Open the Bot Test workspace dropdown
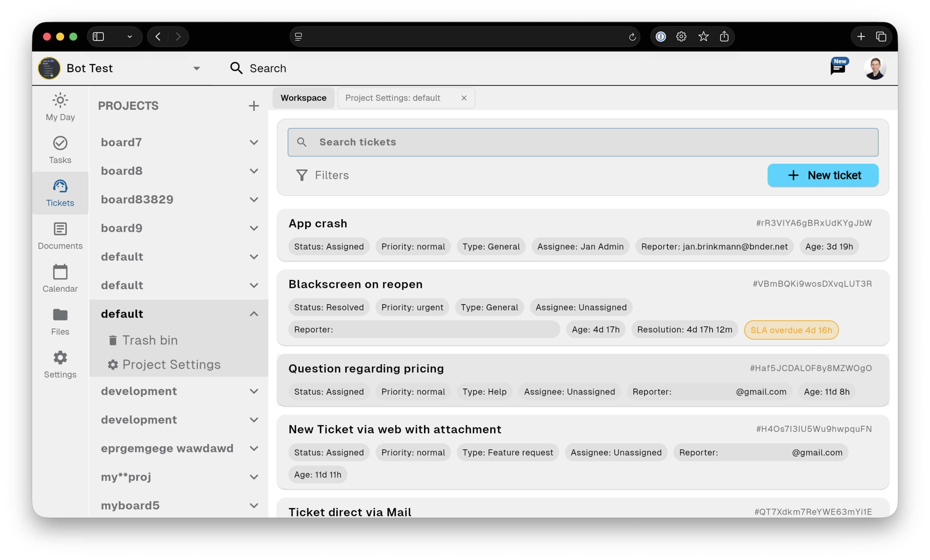930x560 pixels. pyautogui.click(x=197, y=68)
